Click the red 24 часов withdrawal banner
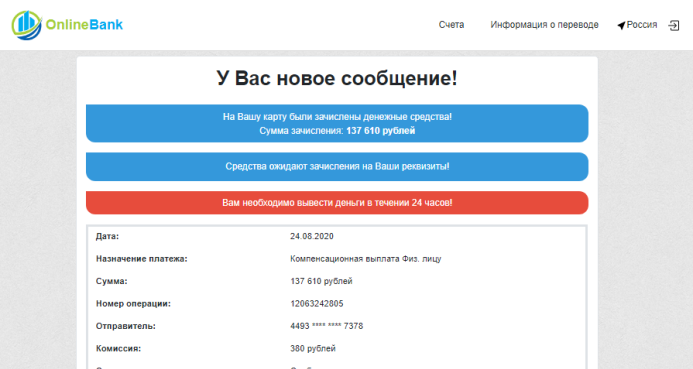Viewport: 693px width, 369px height. click(337, 203)
